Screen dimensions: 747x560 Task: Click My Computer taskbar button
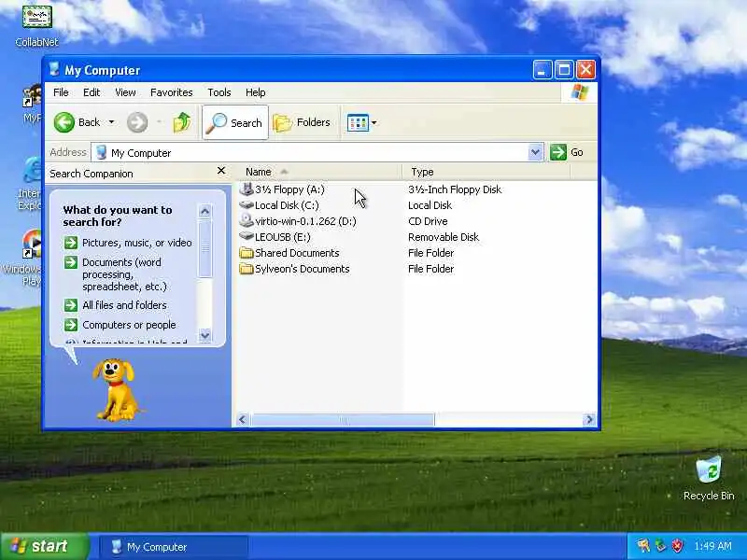click(x=174, y=547)
